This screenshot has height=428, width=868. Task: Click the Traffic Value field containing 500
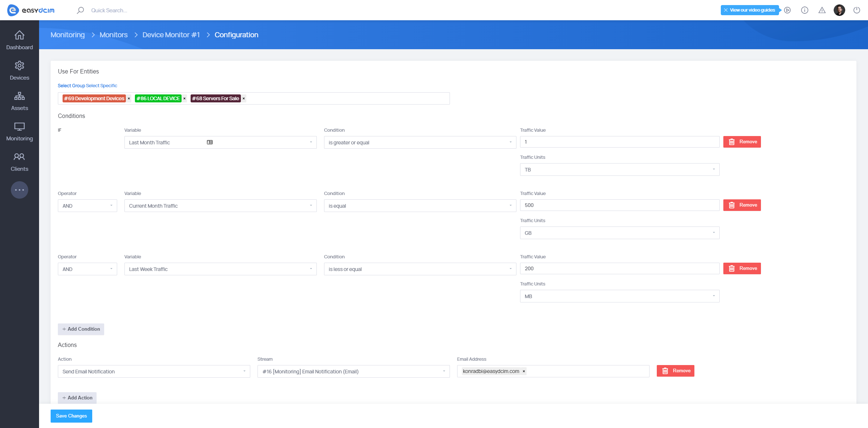click(x=620, y=205)
